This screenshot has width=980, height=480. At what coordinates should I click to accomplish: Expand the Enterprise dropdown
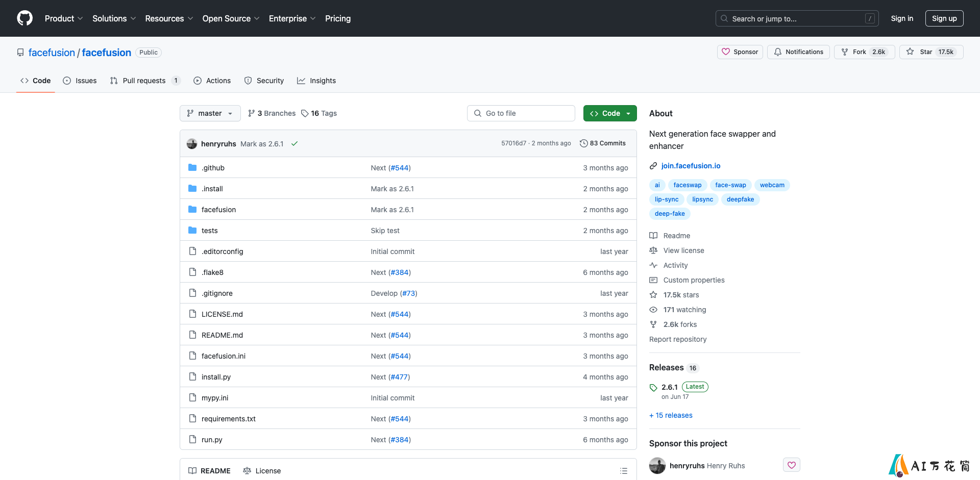pyautogui.click(x=292, y=18)
